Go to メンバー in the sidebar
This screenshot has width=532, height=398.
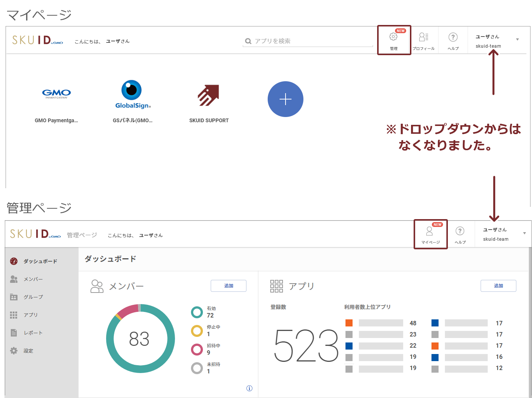coord(33,279)
